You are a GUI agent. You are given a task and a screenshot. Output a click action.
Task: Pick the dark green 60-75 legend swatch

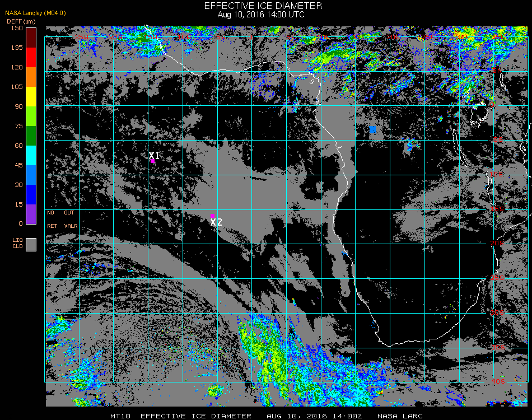31,136
